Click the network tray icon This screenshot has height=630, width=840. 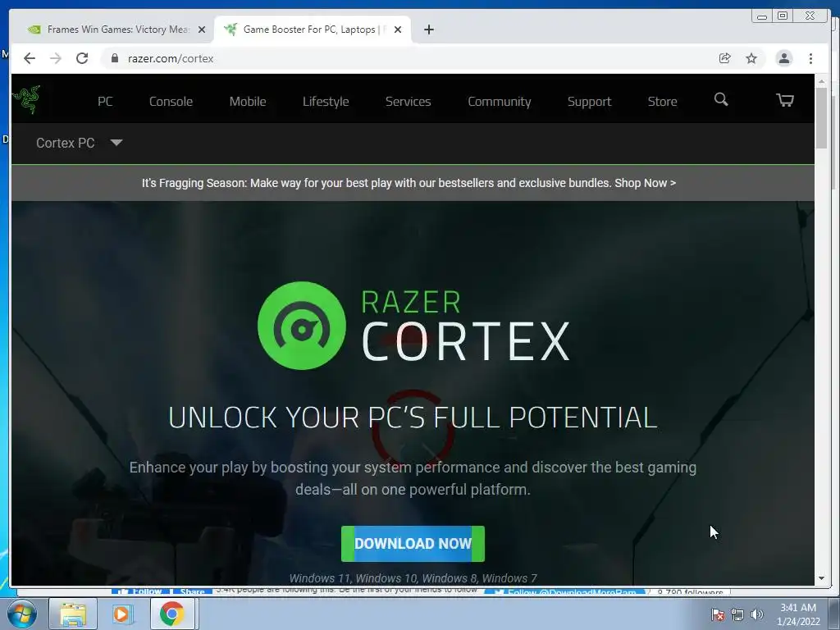tap(737, 614)
